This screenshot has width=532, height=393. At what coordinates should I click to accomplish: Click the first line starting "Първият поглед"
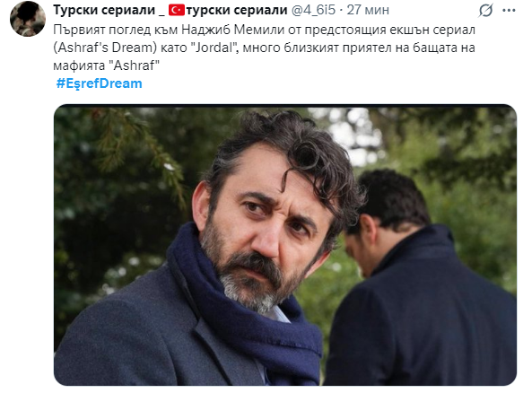[x=264, y=31]
